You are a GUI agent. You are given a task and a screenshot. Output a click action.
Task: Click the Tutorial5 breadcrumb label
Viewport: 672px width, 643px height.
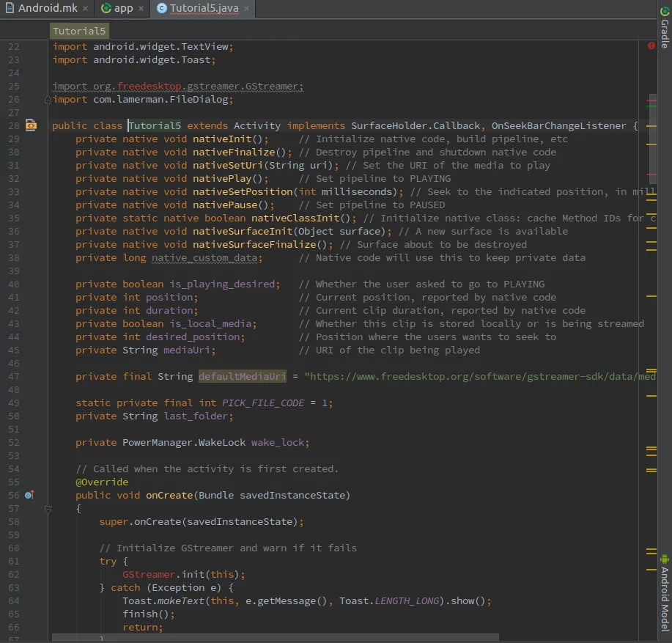click(80, 31)
